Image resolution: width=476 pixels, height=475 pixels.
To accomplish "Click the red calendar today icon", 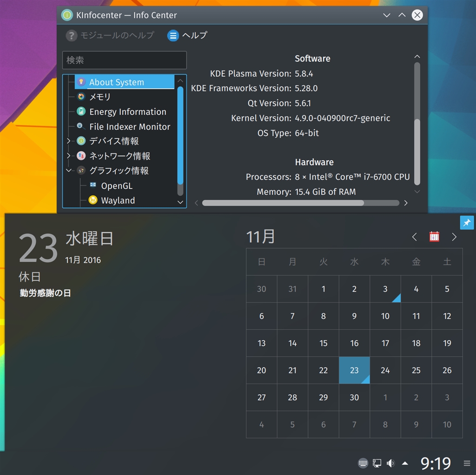I will (434, 237).
